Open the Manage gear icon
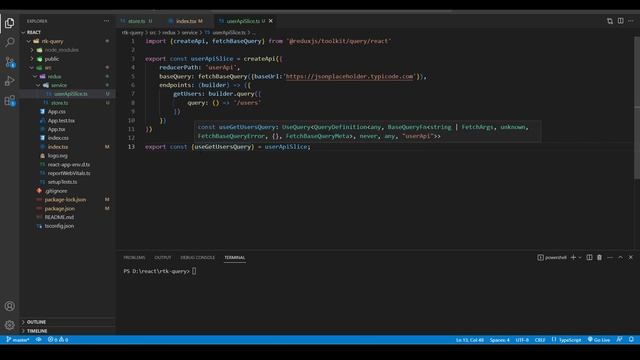The height and width of the screenshot is (360, 640). [x=9, y=325]
